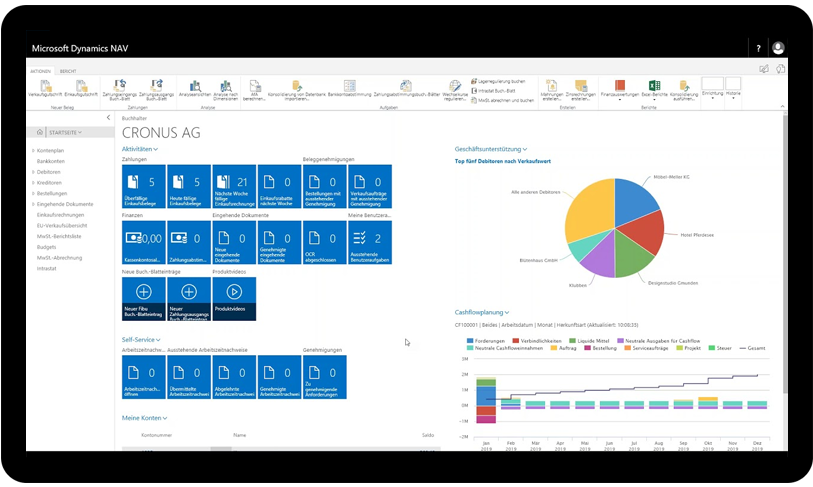
Task: Open Intrastat in the navigation pane
Action: pos(47,269)
